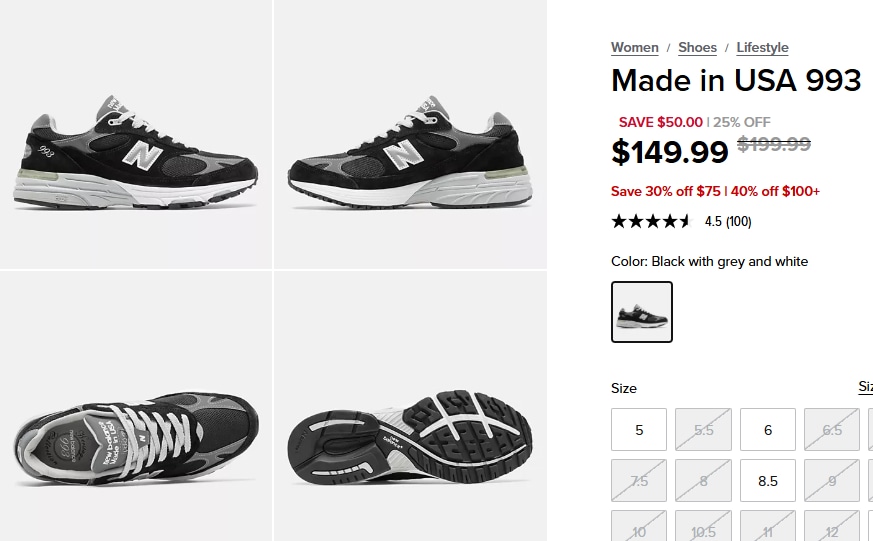Viewport: 873px width, 541px height.
Task: Click the star rating icons
Action: pos(651,222)
